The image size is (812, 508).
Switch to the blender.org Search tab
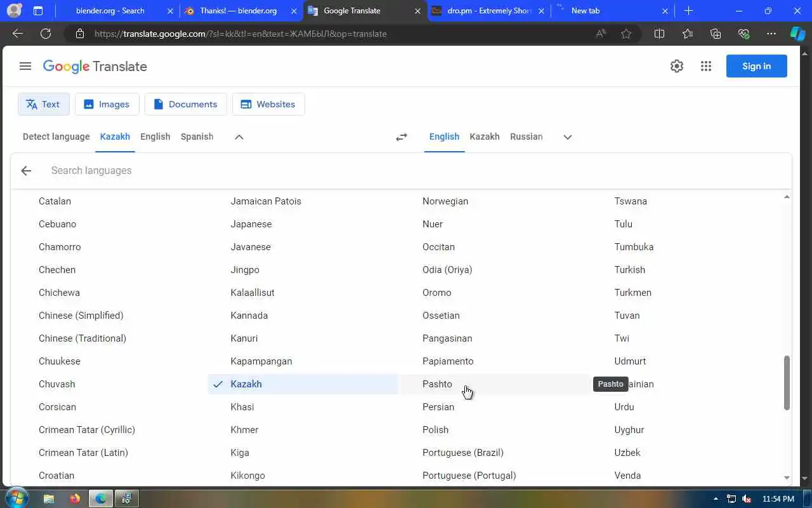click(x=110, y=11)
